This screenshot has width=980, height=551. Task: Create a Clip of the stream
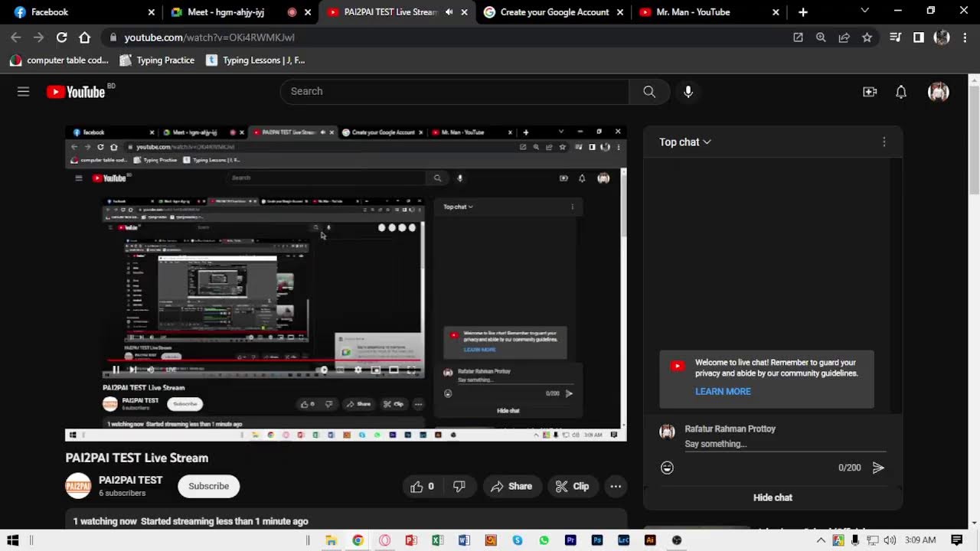572,487
